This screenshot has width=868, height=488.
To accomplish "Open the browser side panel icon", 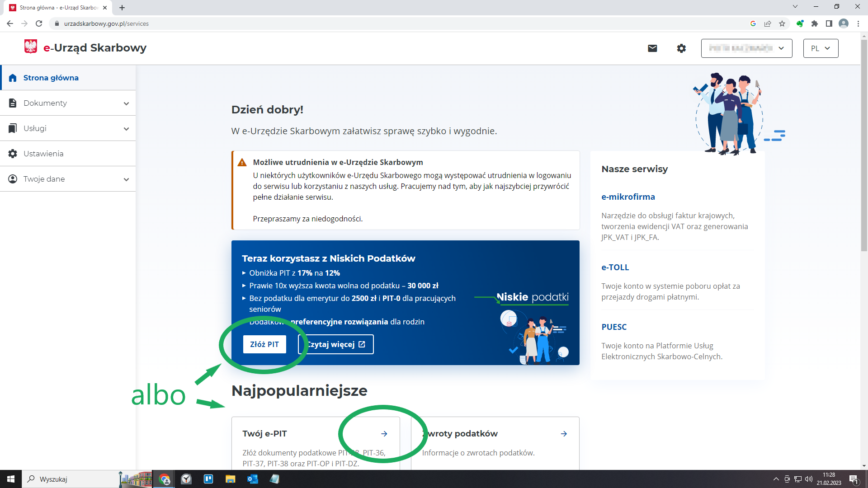I will [829, 23].
